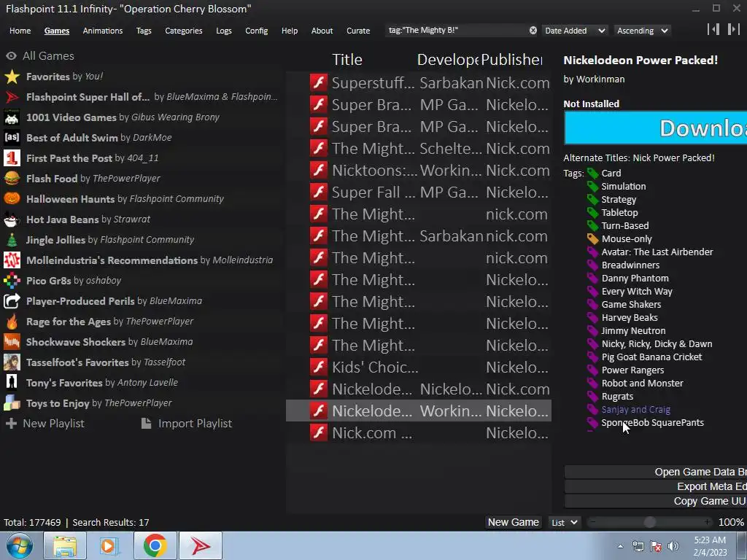Open Molleindustria's Recommendations playlist icon
Image resolution: width=747 pixels, height=560 pixels.
pos(12,260)
